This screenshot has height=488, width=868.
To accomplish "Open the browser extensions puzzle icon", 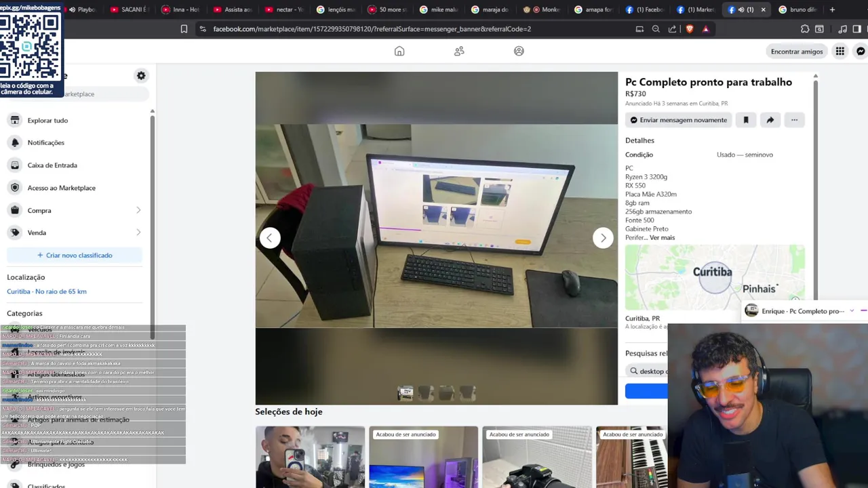I will [805, 29].
